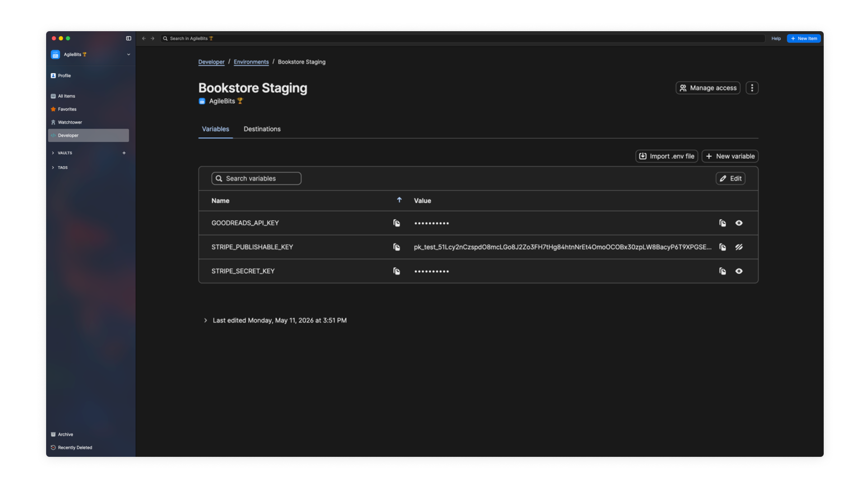The height and width of the screenshot is (488, 868).
Task: Copy the GOODREADS_API_KEY value
Action: coord(722,223)
